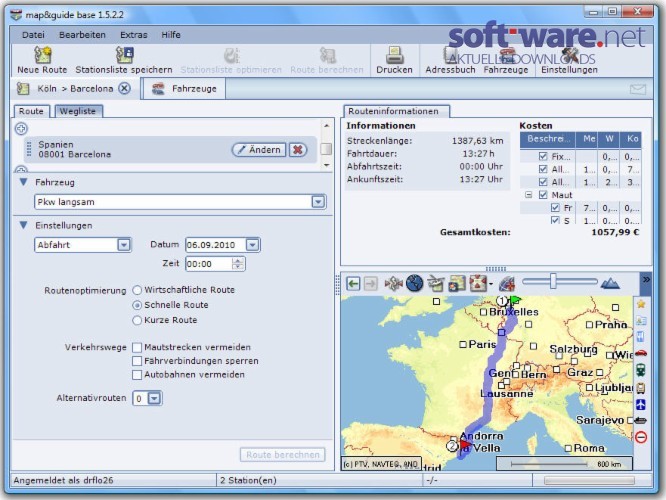Click the Barcelona destination flag on map

(464, 445)
